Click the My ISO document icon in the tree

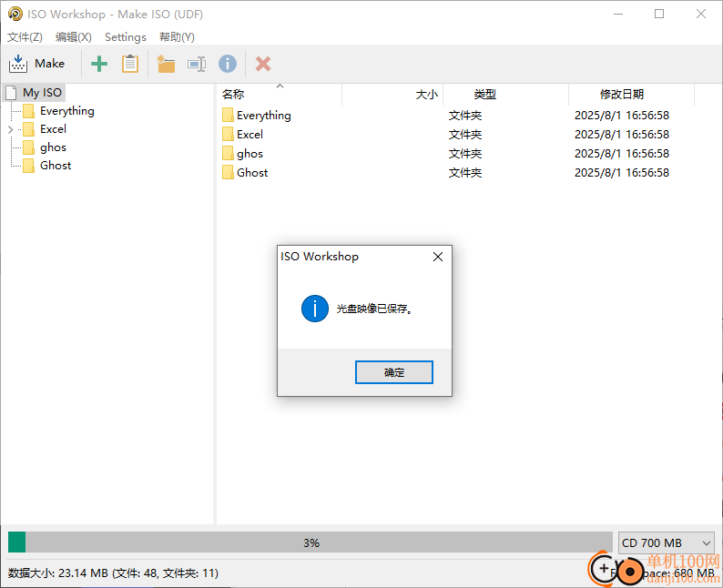(x=12, y=93)
